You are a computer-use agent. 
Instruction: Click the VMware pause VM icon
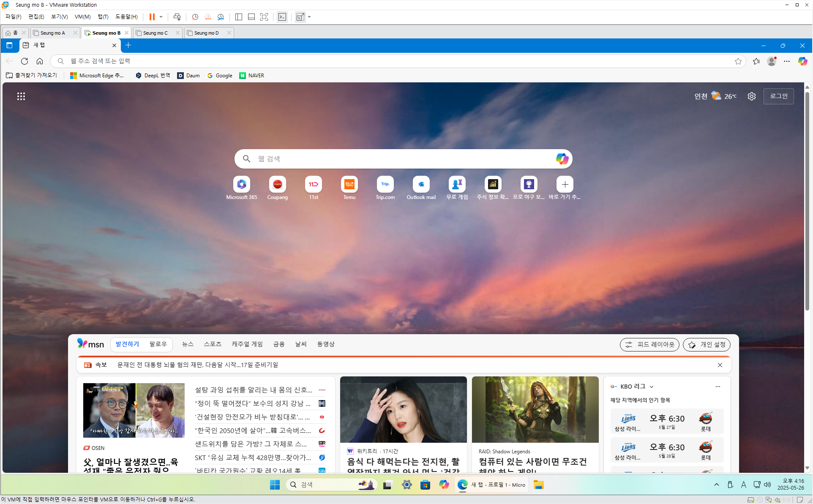tap(152, 17)
